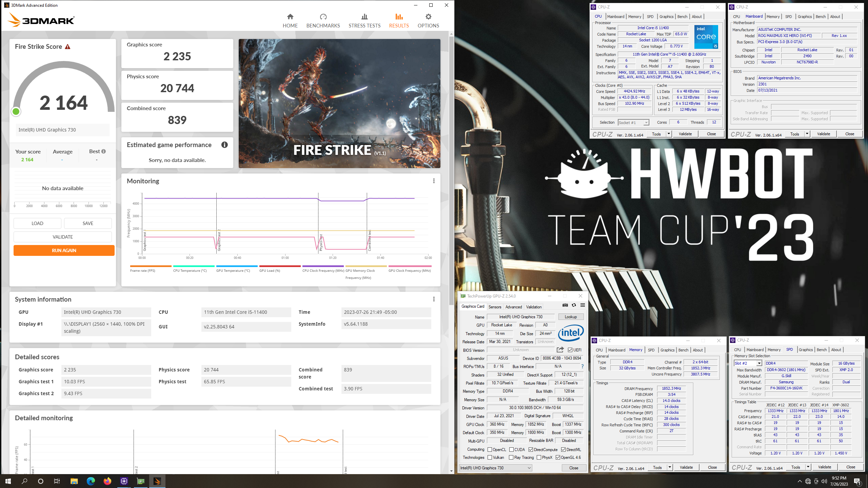Open File Explorer from taskbar
The width and height of the screenshot is (868, 488).
point(74,481)
